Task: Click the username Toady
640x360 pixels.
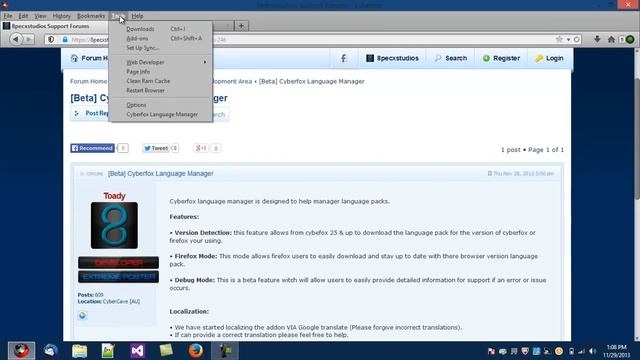Action: coord(114,196)
